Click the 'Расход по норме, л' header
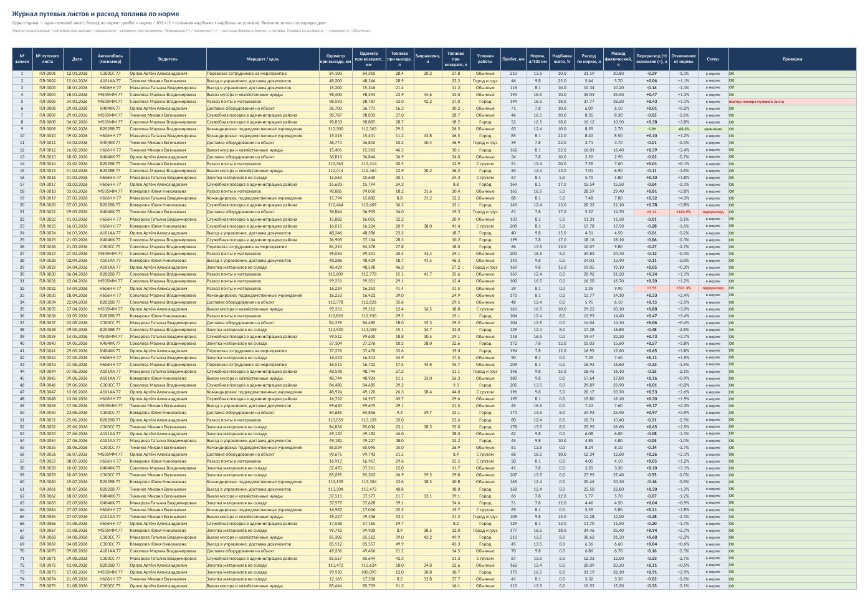 [x=589, y=59]
